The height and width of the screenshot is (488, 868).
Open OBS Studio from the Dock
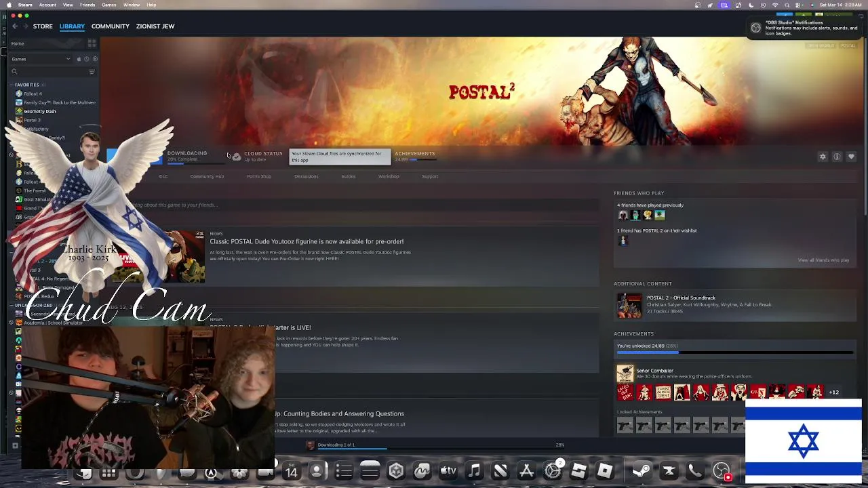tap(722, 470)
